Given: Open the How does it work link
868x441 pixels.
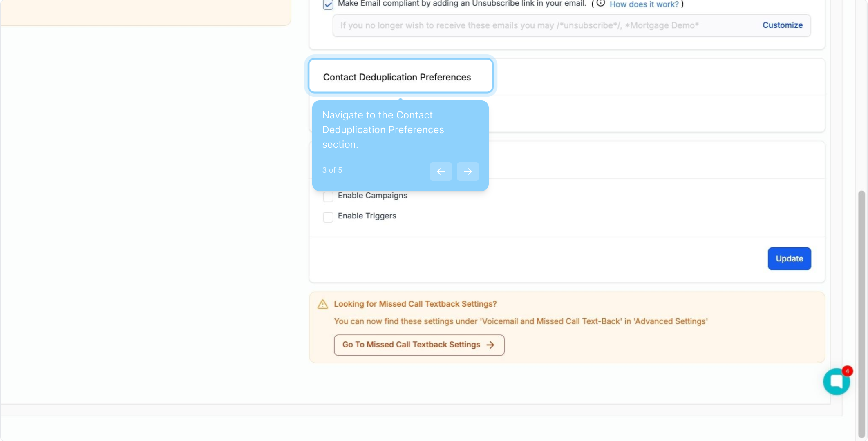Looking at the screenshot, I should [x=644, y=4].
